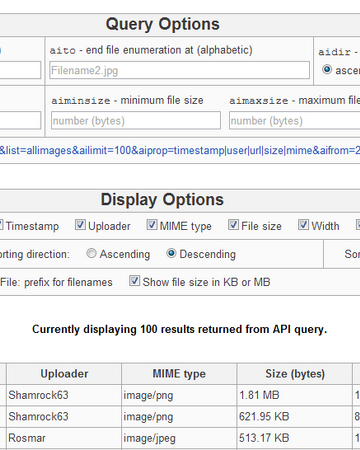Toggle the File size column checkbox
Image resolution: width=360 pixels, height=450 pixels.
click(x=233, y=225)
